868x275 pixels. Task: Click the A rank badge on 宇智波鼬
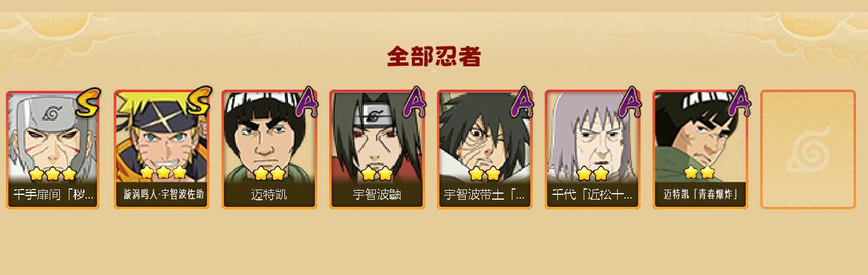pyautogui.click(x=414, y=102)
